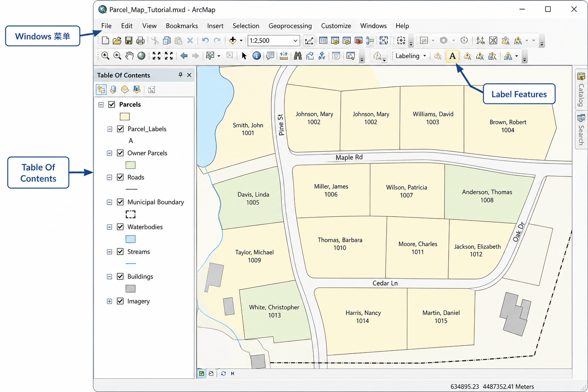Switch to Layout View icon
Viewport: 588px width, 392px height.
tap(211, 374)
